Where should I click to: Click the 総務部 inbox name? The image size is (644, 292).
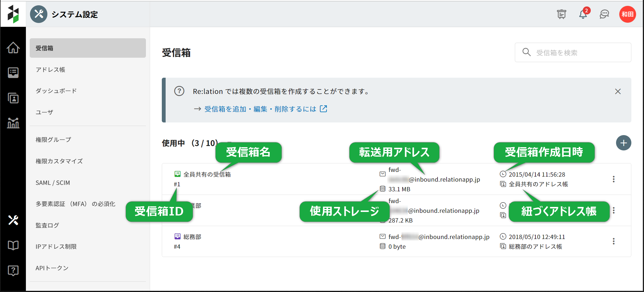pyautogui.click(x=192, y=237)
